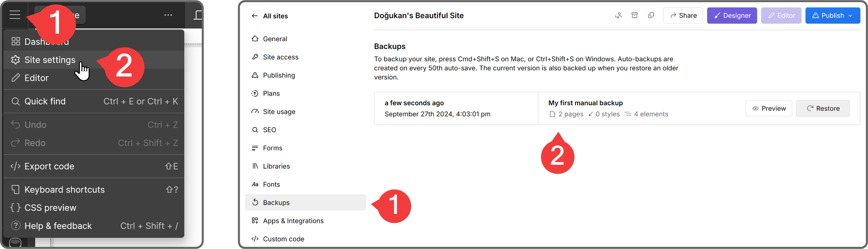The width and height of the screenshot is (868, 249).
Task: Restore the My first manual backup
Action: pyautogui.click(x=823, y=109)
